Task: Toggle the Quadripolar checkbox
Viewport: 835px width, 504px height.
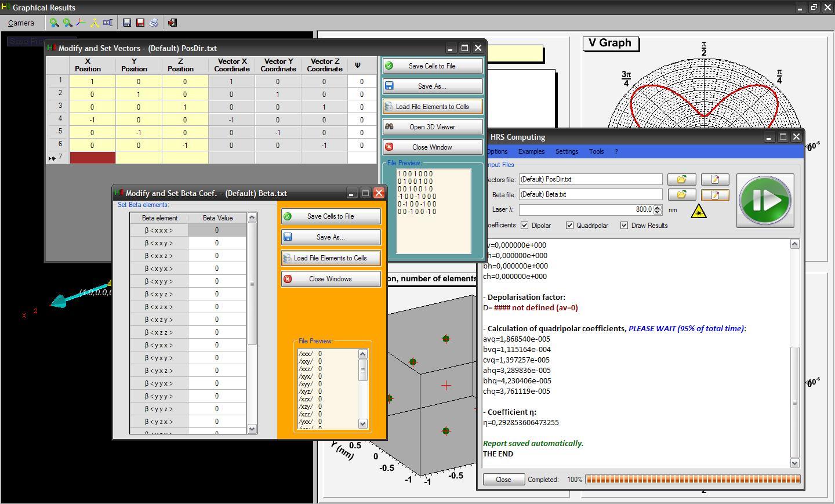Action: 569,226
